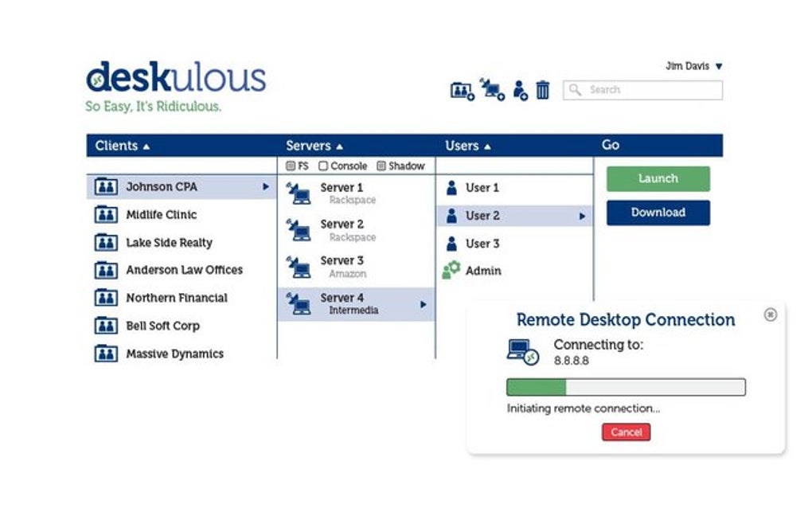
Task: Click the add new server icon
Action: pos(492,90)
